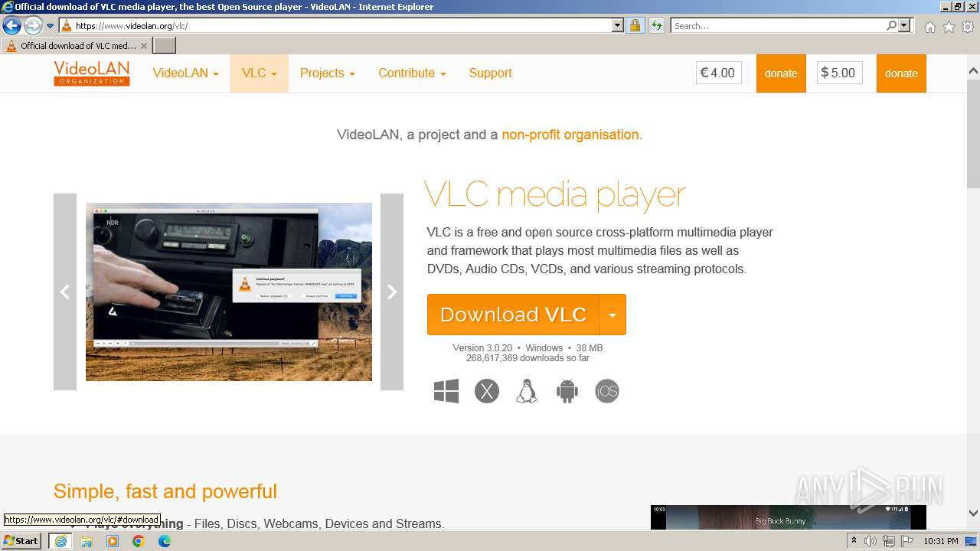Click the volume speaker tray icon

click(x=871, y=541)
